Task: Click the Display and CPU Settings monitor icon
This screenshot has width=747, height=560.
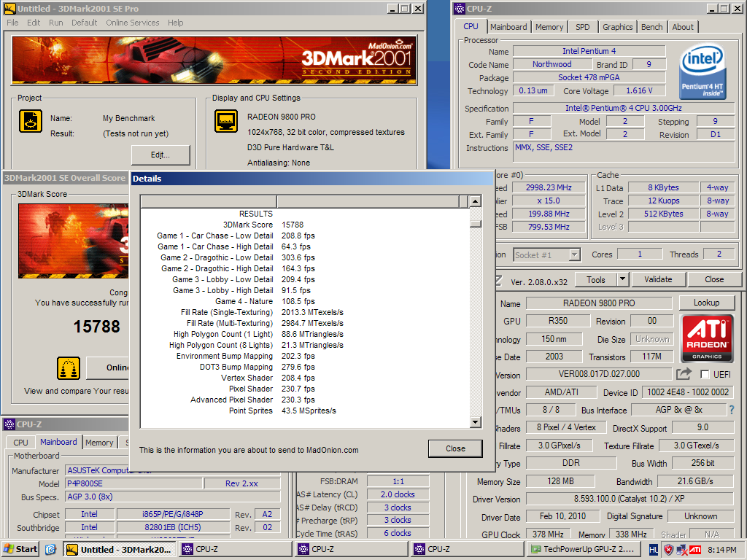Action: tap(226, 121)
